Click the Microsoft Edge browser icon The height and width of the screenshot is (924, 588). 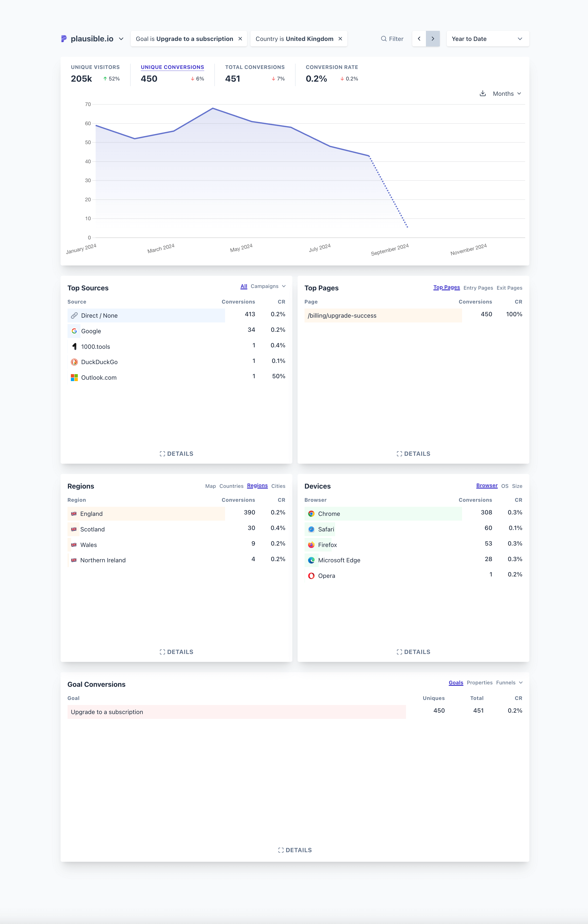point(311,560)
